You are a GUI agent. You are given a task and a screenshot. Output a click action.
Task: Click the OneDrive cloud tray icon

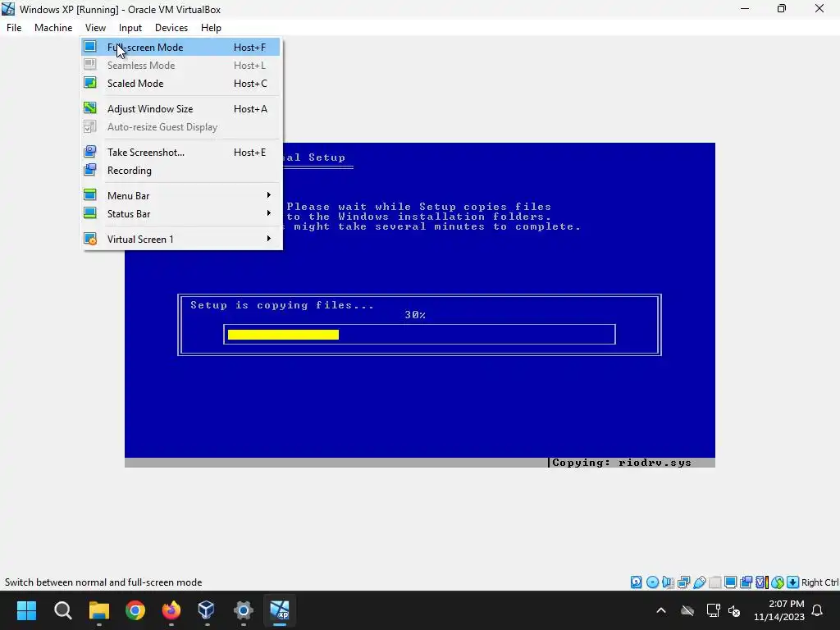(687, 610)
